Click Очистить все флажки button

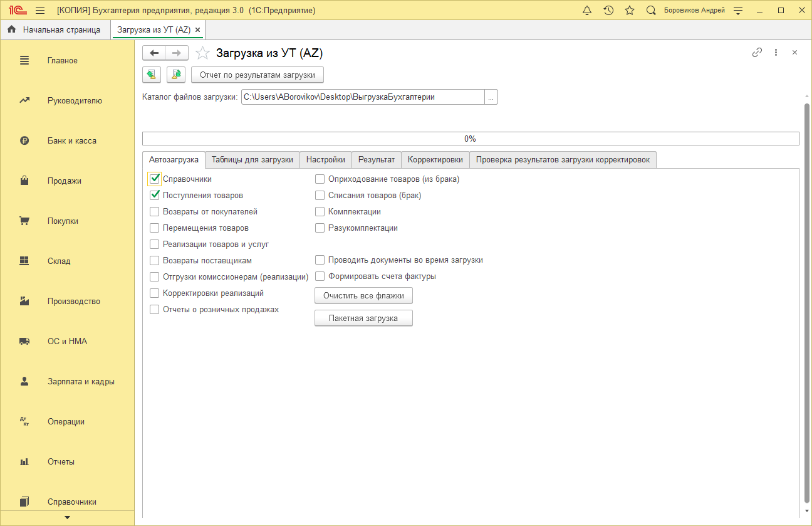[x=363, y=295]
